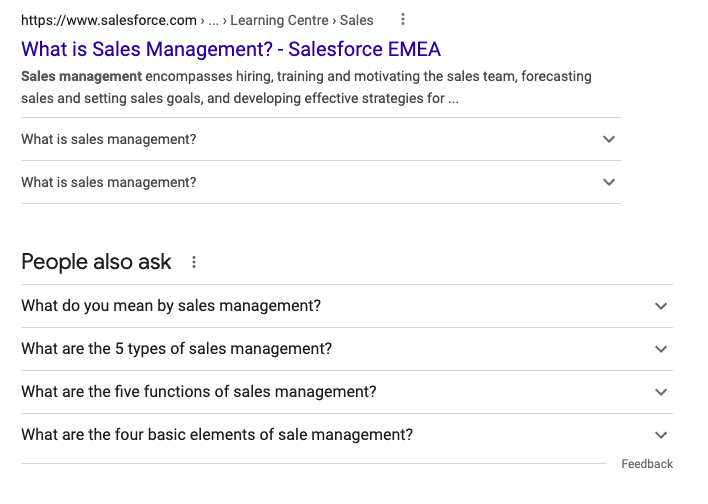Click the chevron for the second Salesforce FAQ row
Viewport: 708px width, 504px height.
coord(609,182)
